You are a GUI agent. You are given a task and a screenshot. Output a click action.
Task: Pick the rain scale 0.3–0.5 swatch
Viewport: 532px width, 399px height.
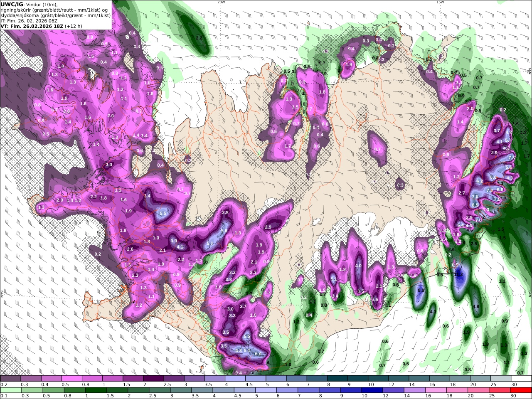[x=32, y=390]
